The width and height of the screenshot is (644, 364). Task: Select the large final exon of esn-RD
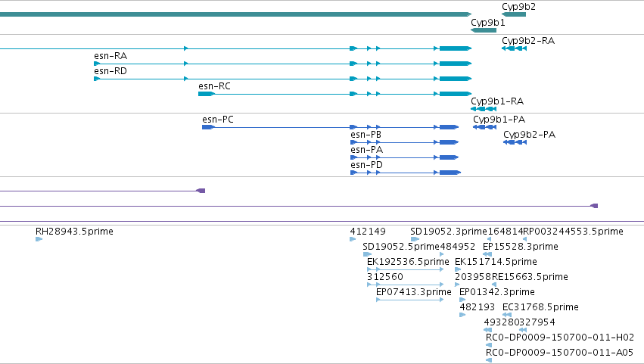(456, 79)
